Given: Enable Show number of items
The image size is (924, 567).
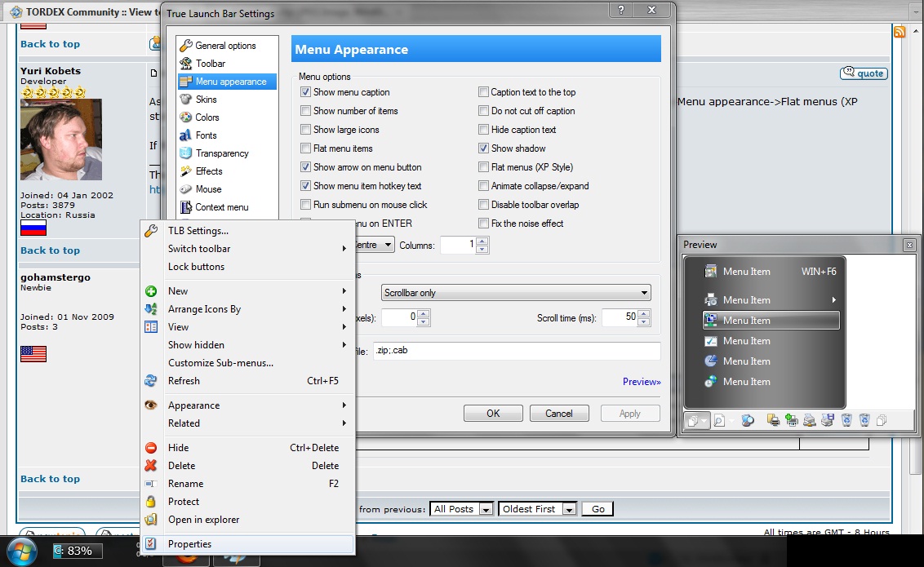Looking at the screenshot, I should (305, 111).
